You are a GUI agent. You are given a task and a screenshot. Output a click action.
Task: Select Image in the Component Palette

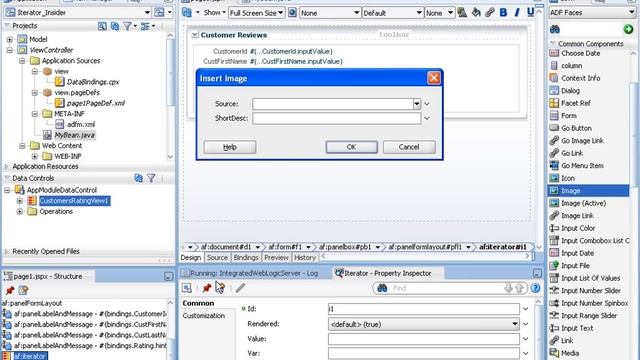pos(588,191)
